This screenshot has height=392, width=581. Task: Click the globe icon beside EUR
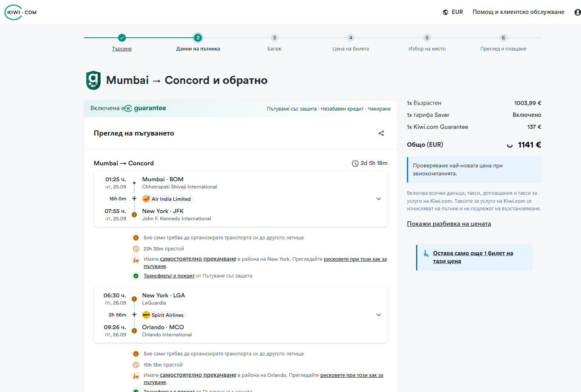click(x=445, y=12)
